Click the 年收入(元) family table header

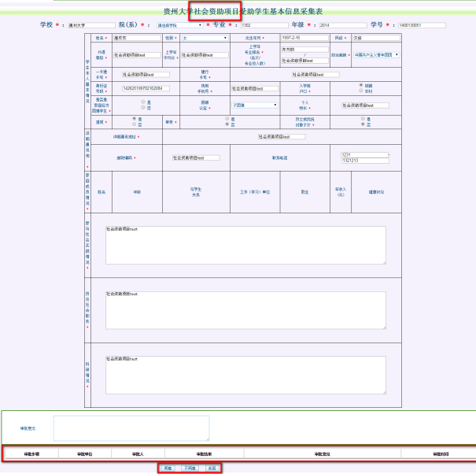341,192
